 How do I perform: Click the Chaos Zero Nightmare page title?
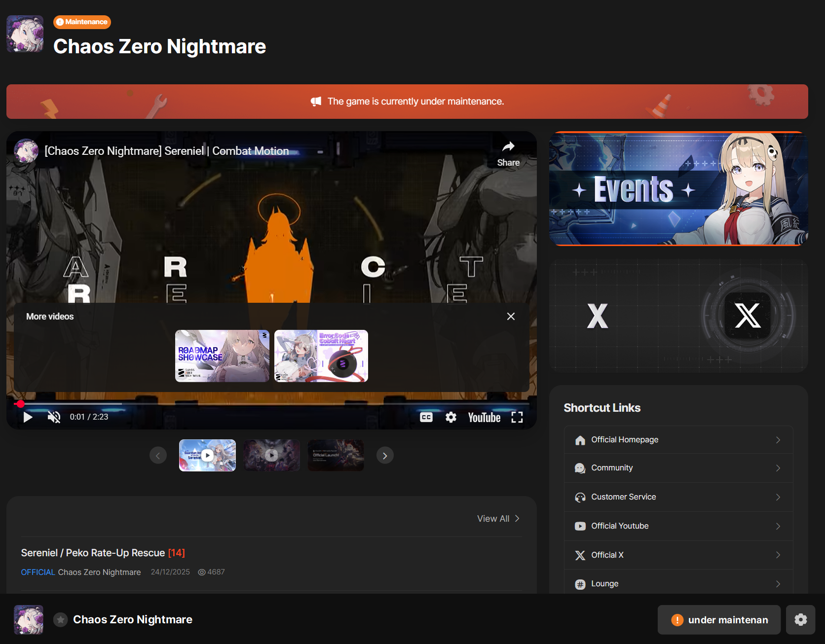tap(159, 46)
